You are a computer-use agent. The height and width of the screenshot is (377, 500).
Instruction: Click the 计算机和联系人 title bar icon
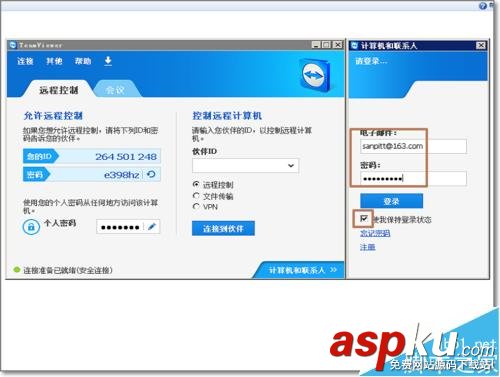[355, 45]
